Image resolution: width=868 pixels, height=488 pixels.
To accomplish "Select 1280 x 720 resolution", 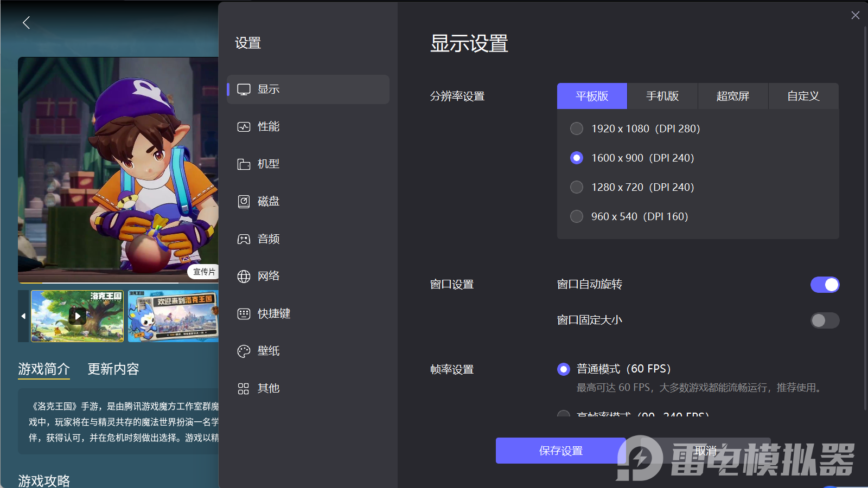I will (x=577, y=187).
